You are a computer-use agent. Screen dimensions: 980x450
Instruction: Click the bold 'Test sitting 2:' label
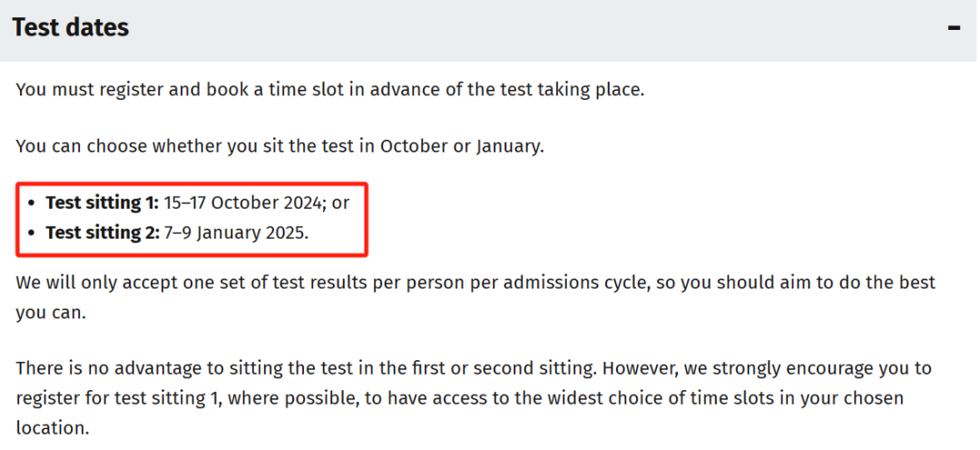[x=103, y=232]
